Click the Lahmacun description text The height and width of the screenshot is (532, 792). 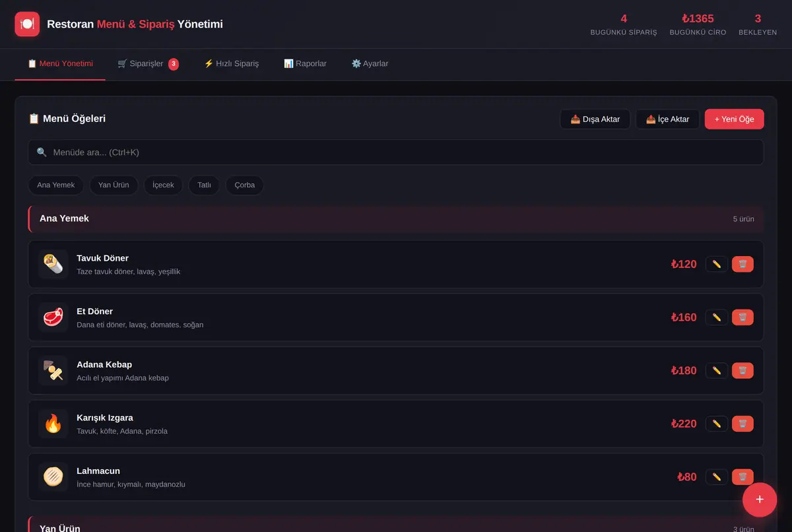click(x=131, y=484)
